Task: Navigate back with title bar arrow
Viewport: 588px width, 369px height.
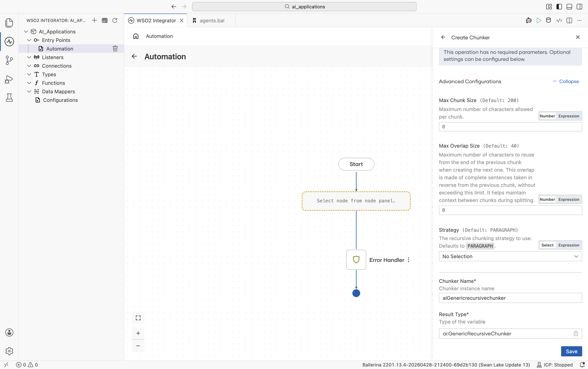Action: (174, 7)
